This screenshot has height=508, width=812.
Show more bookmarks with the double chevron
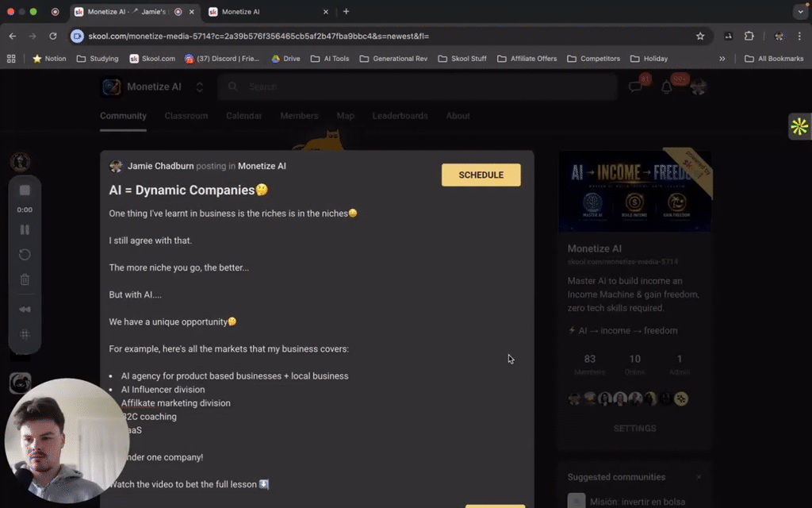tap(722, 59)
